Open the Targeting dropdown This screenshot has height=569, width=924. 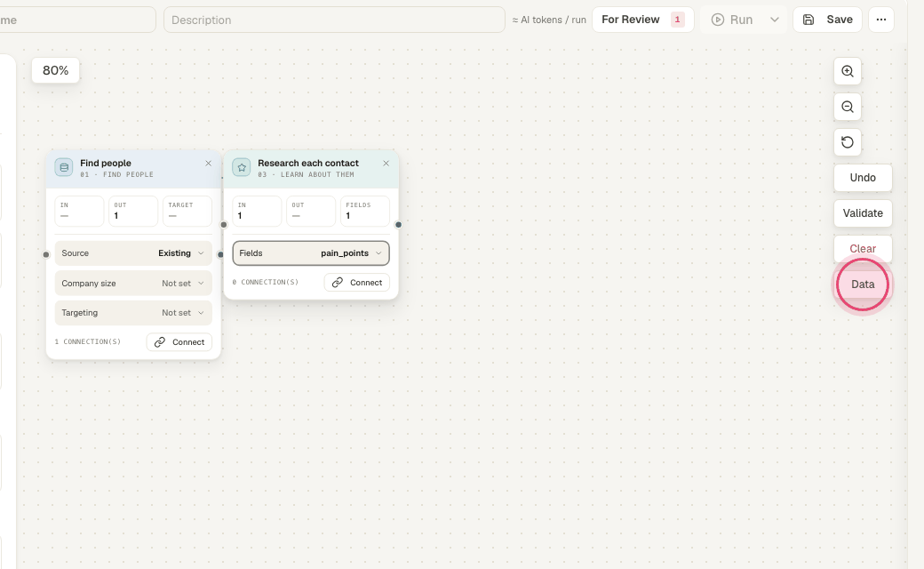coord(133,313)
